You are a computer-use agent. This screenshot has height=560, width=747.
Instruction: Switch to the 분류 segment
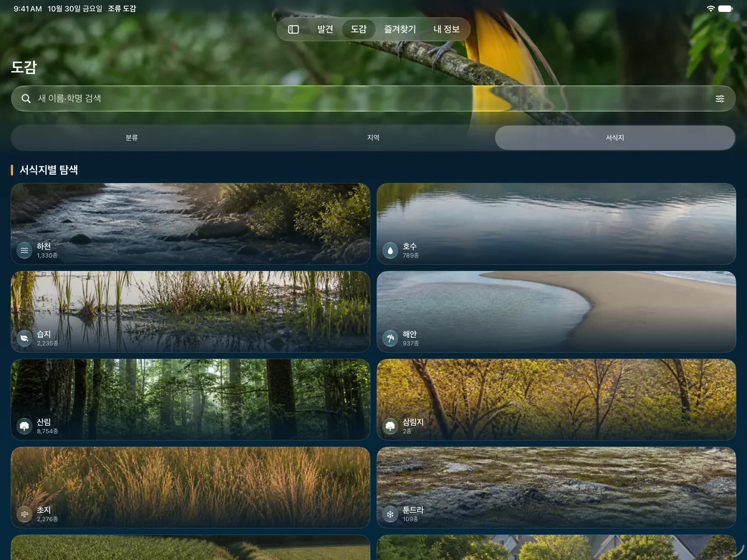click(132, 138)
